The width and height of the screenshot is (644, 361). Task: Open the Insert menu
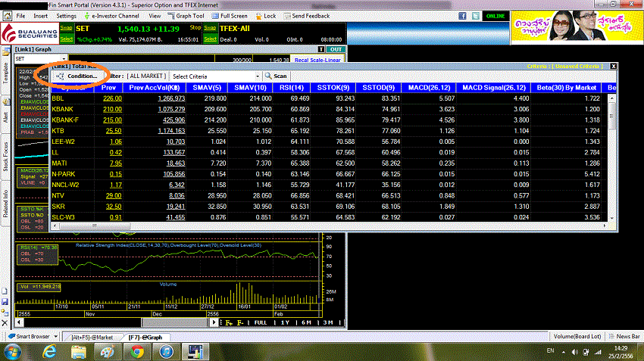tap(41, 16)
